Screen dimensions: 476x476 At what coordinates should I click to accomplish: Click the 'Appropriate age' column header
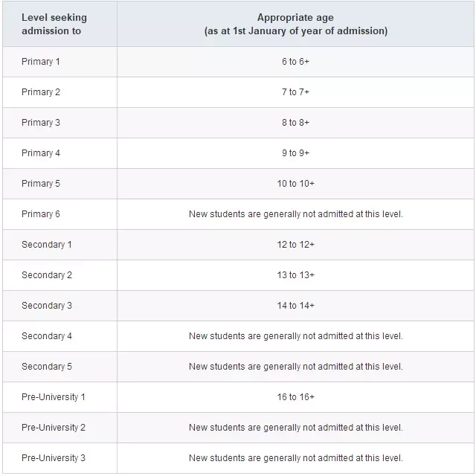tap(295, 24)
